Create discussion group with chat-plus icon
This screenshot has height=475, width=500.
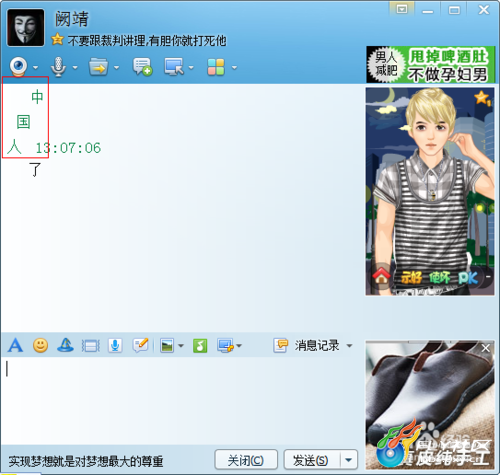[x=142, y=67]
